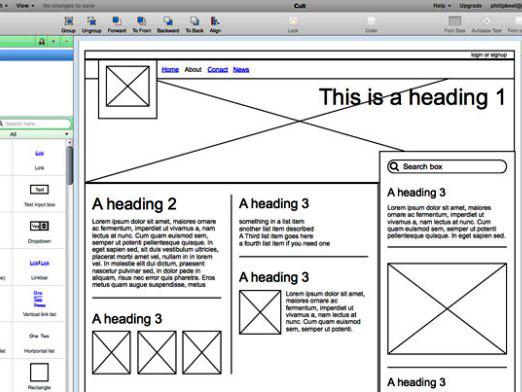522x392 pixels.
Task: Click the Home link in the wireframe
Action: (x=170, y=70)
